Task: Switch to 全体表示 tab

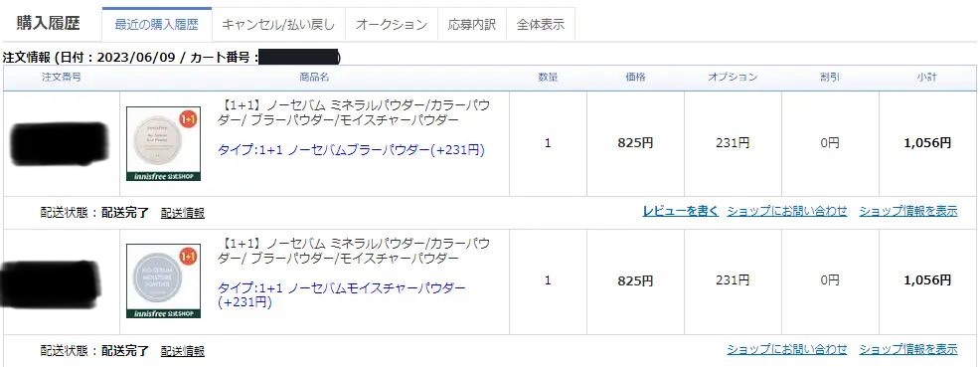Action: click(x=541, y=25)
